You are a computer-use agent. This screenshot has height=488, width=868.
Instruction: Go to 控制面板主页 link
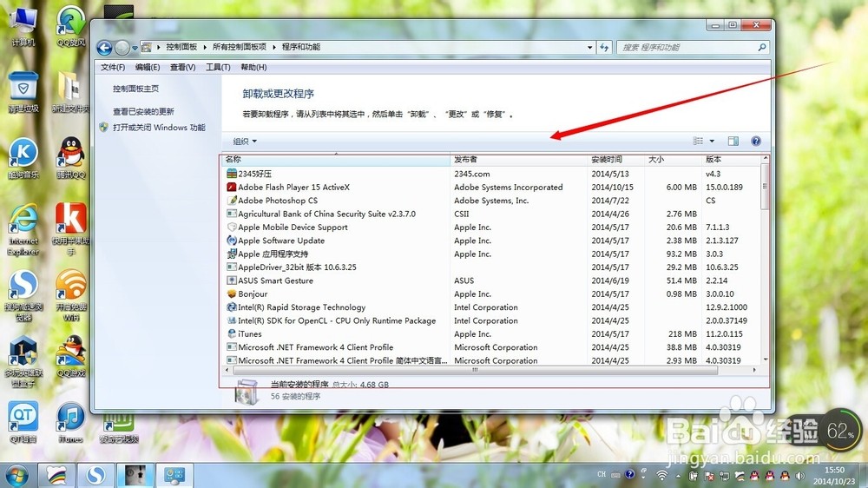point(135,89)
